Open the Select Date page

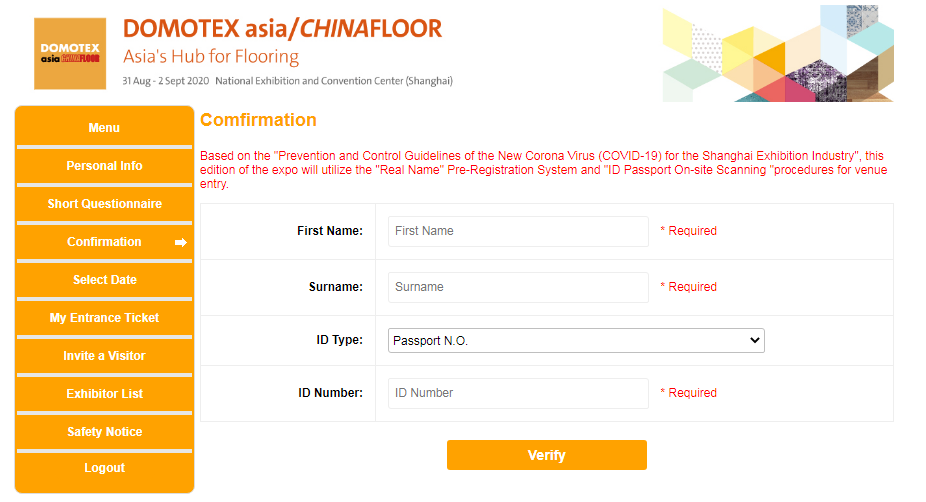[104, 280]
